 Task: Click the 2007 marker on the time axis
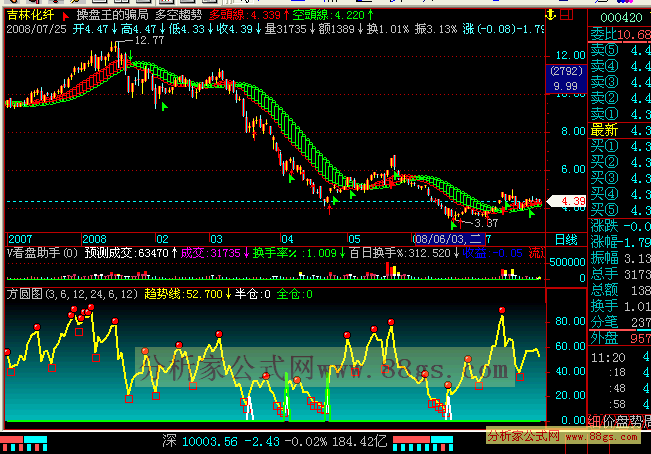pos(20,239)
